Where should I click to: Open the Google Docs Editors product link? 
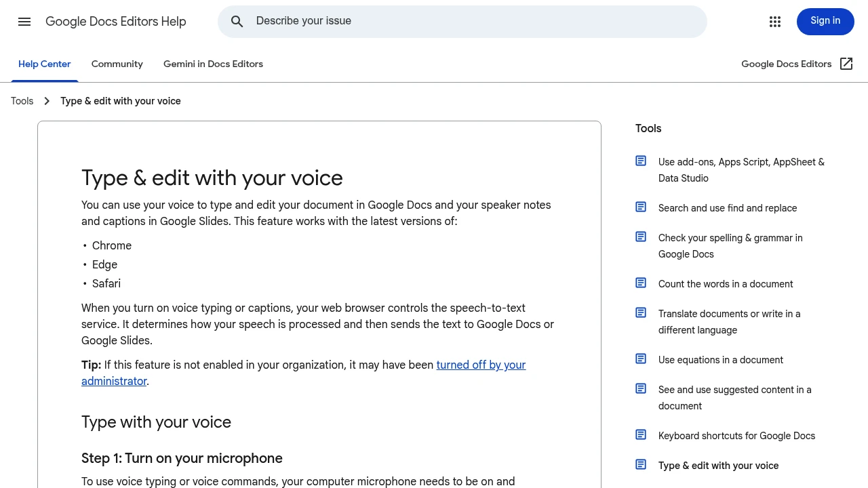[x=786, y=64]
